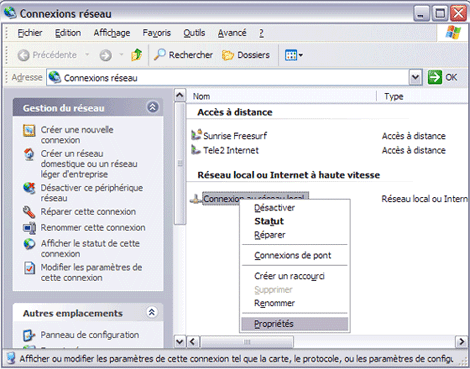Viewport: 470px width, 369px height.
Task: Open the Rechercher search tool
Action: (x=183, y=55)
